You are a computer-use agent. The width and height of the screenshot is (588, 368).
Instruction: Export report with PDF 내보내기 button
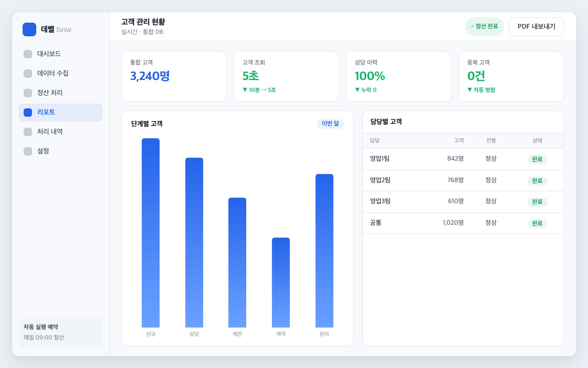536,27
